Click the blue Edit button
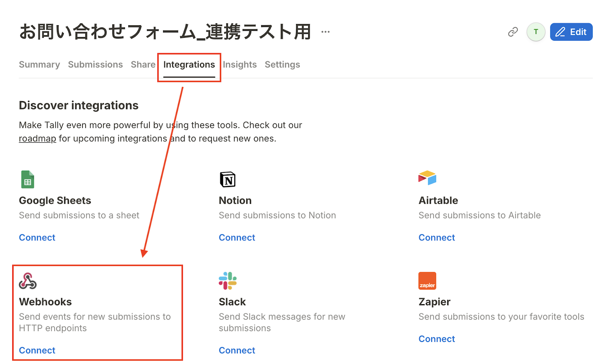 (x=571, y=32)
